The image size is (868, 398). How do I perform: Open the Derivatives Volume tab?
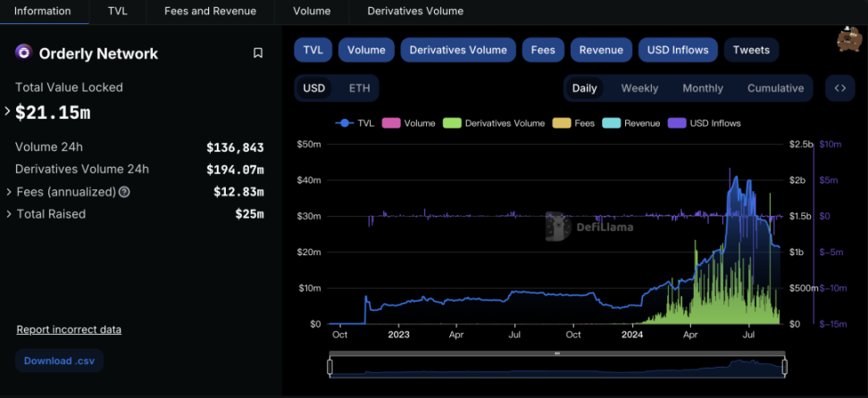pos(415,12)
